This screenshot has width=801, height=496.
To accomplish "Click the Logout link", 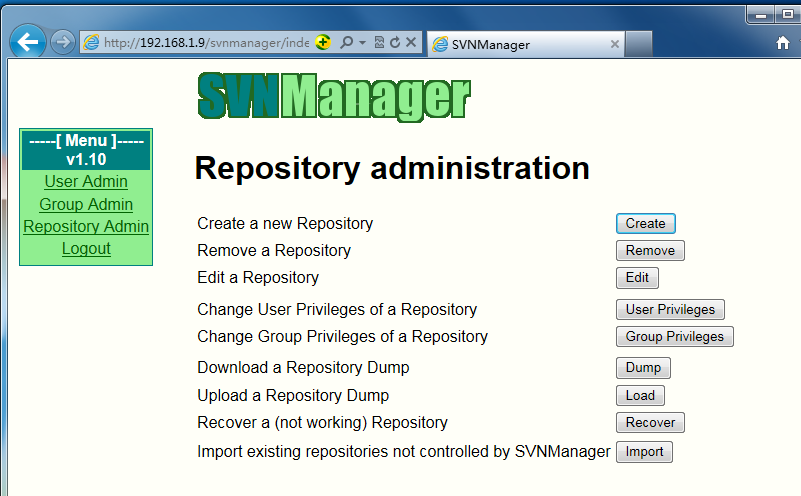I will (86, 248).
